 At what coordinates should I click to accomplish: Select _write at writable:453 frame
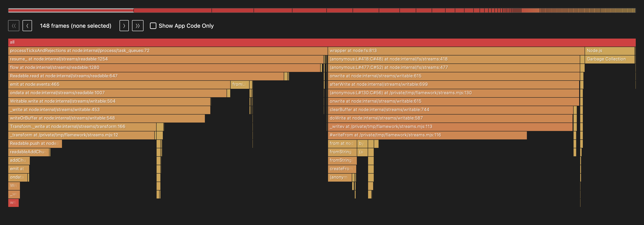109,110
